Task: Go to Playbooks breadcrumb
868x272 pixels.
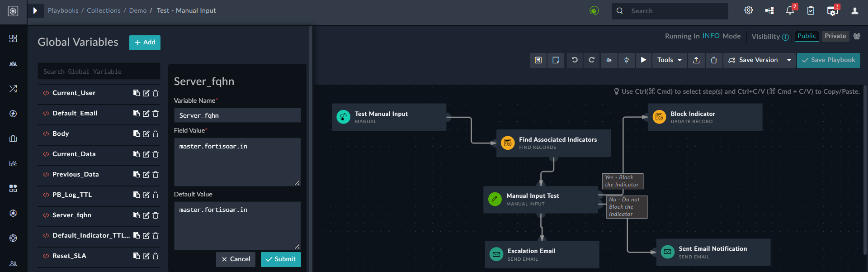Action: point(63,10)
